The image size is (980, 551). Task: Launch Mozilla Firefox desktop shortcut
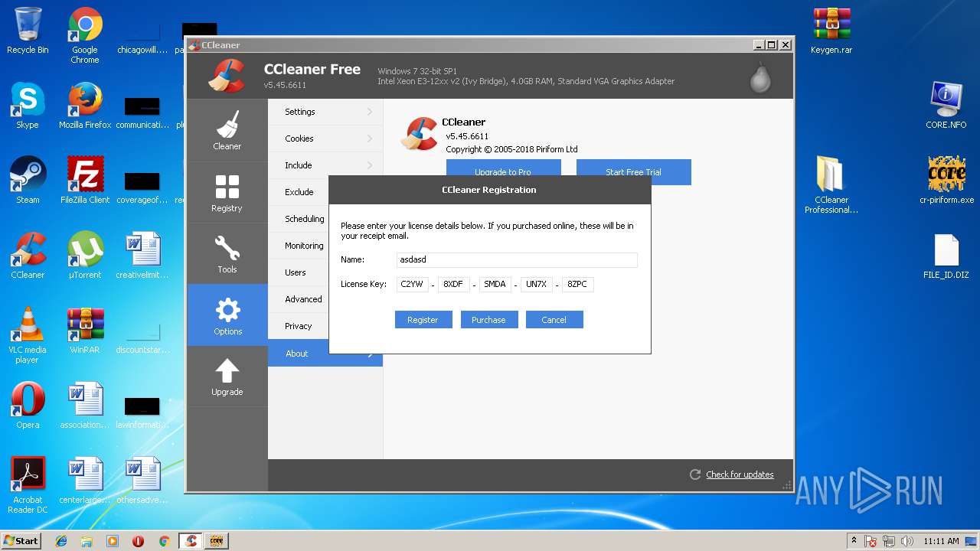click(x=85, y=106)
